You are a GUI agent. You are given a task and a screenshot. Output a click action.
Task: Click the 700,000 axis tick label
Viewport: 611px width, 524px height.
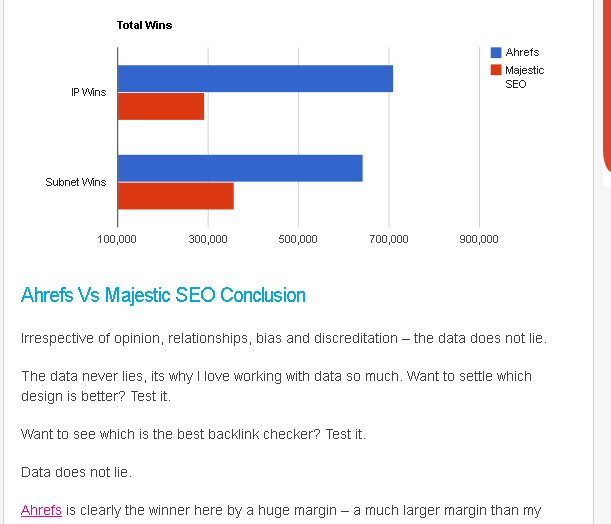point(389,239)
